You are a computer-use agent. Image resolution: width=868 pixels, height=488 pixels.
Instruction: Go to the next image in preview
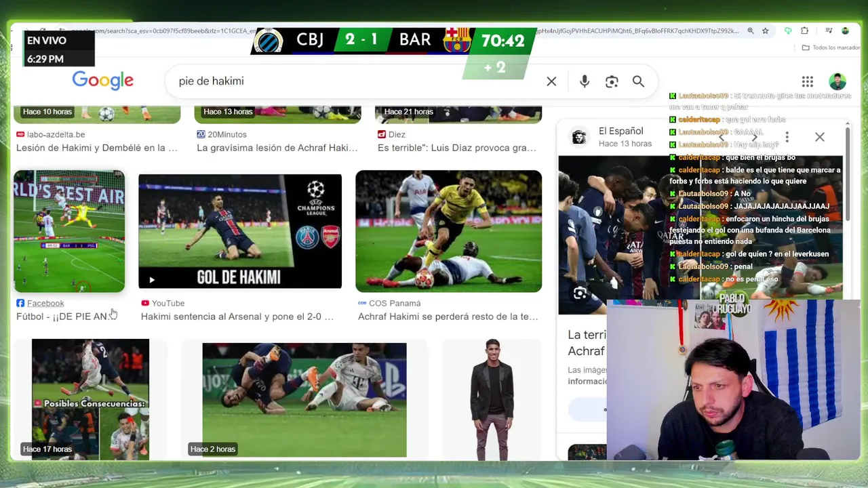point(754,137)
